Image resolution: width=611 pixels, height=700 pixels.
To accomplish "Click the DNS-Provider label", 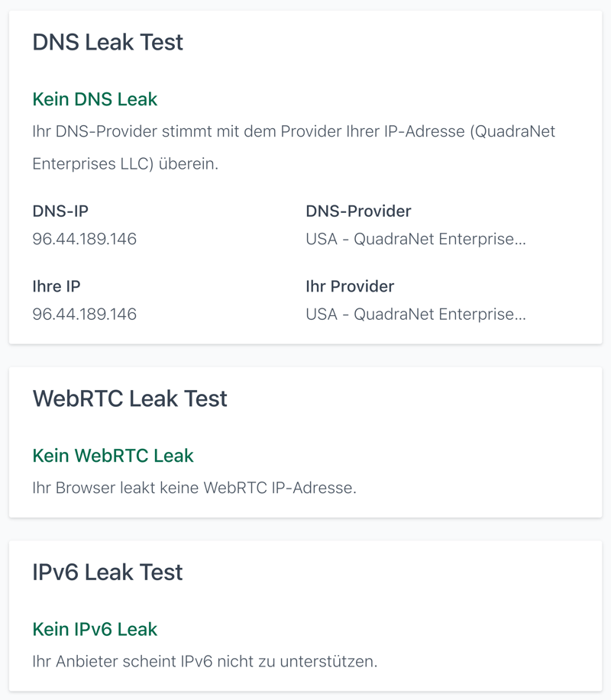I will click(x=358, y=211).
